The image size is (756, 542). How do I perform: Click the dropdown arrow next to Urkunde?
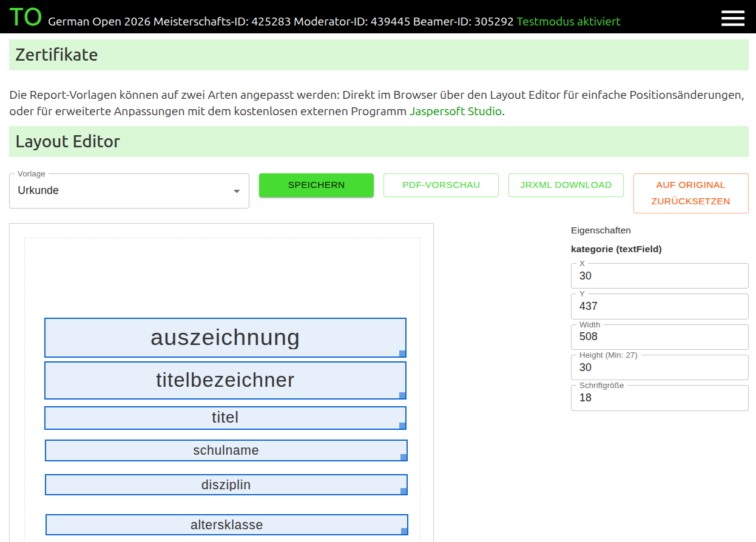coord(236,190)
